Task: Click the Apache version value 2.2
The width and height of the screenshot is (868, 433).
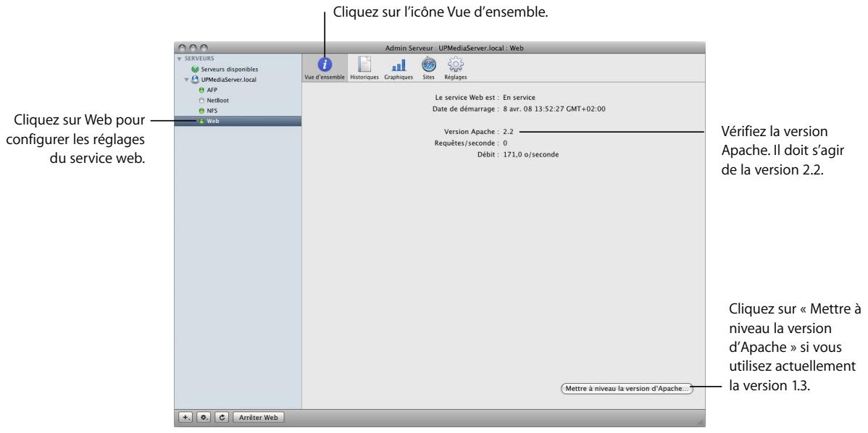Action: [508, 133]
